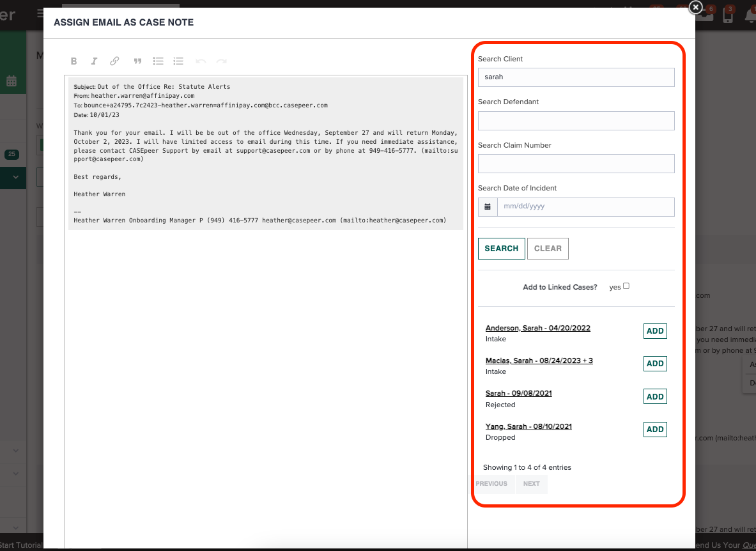Click the undo arrow icon
756x551 pixels.
(x=201, y=61)
